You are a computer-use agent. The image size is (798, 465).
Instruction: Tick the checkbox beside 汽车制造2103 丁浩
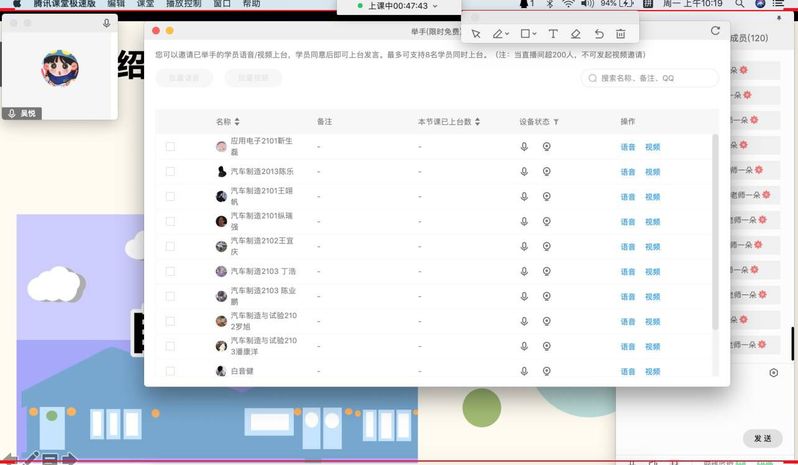(170, 271)
